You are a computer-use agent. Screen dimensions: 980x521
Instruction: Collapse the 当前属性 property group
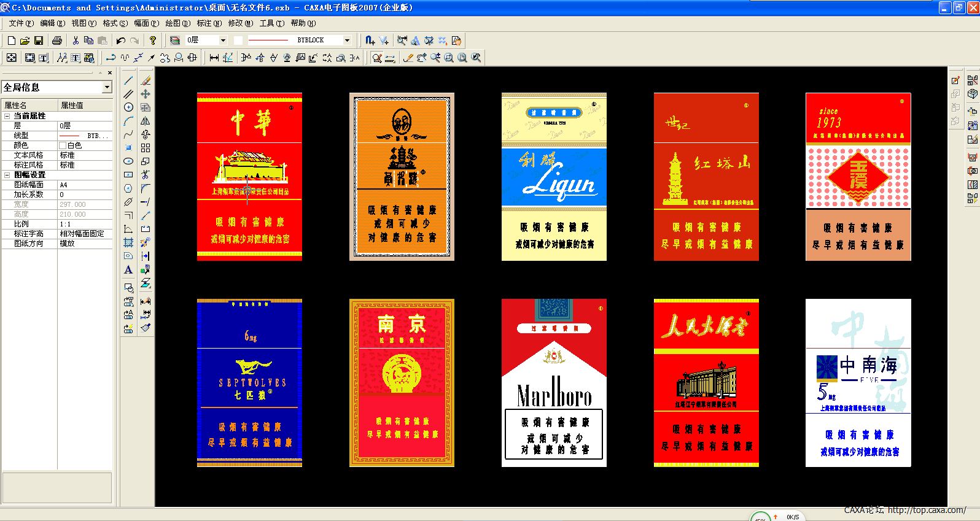pyautogui.click(x=7, y=115)
